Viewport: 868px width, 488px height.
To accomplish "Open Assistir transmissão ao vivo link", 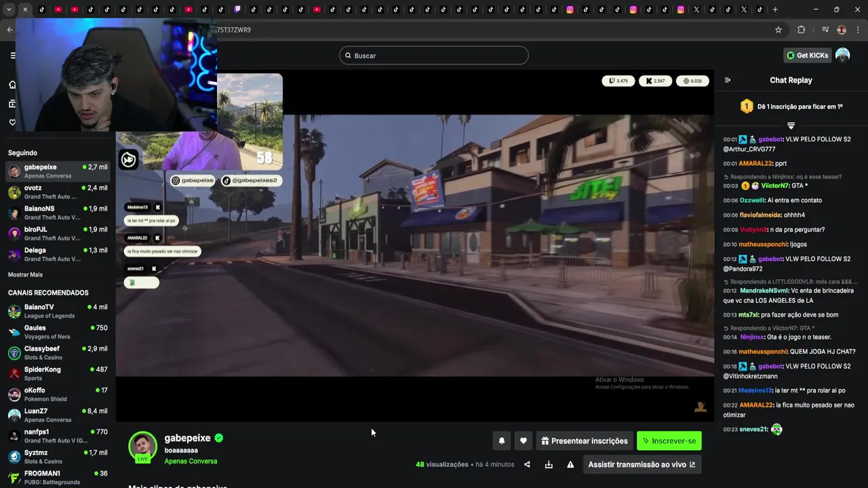I will click(x=642, y=464).
